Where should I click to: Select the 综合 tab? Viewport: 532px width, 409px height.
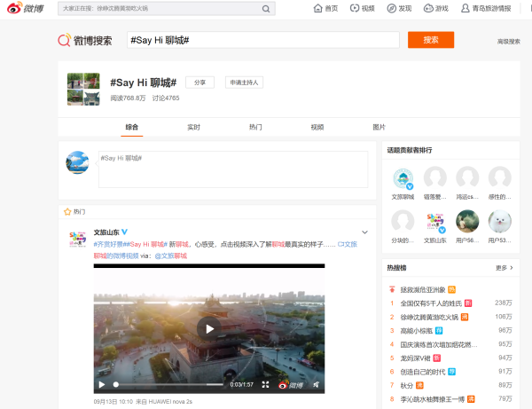click(x=131, y=127)
